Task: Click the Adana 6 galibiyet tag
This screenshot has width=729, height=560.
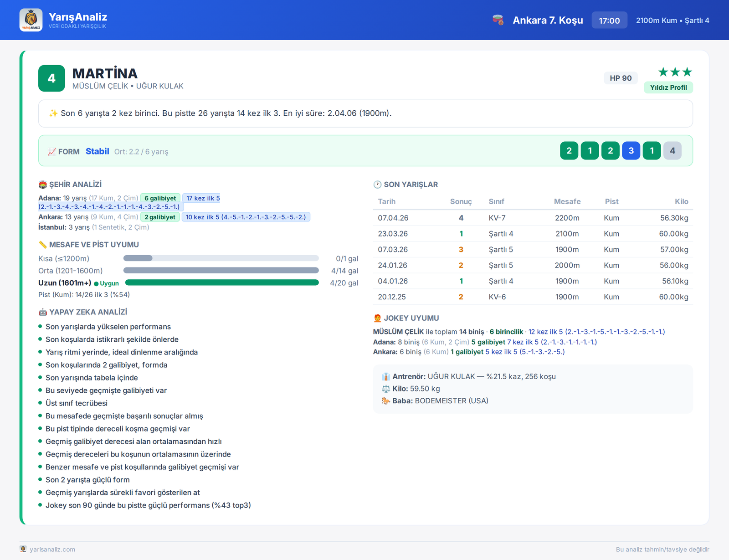Action: tap(160, 198)
